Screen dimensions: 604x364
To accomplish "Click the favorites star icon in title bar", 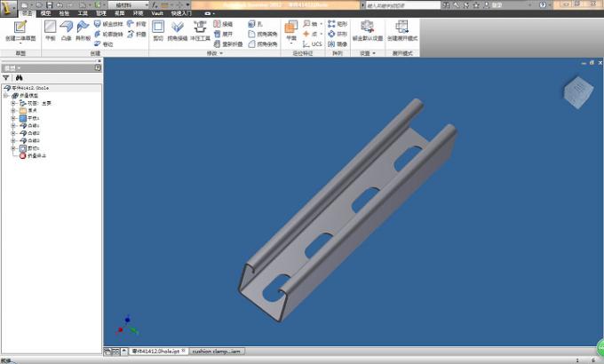I will coord(476,5).
